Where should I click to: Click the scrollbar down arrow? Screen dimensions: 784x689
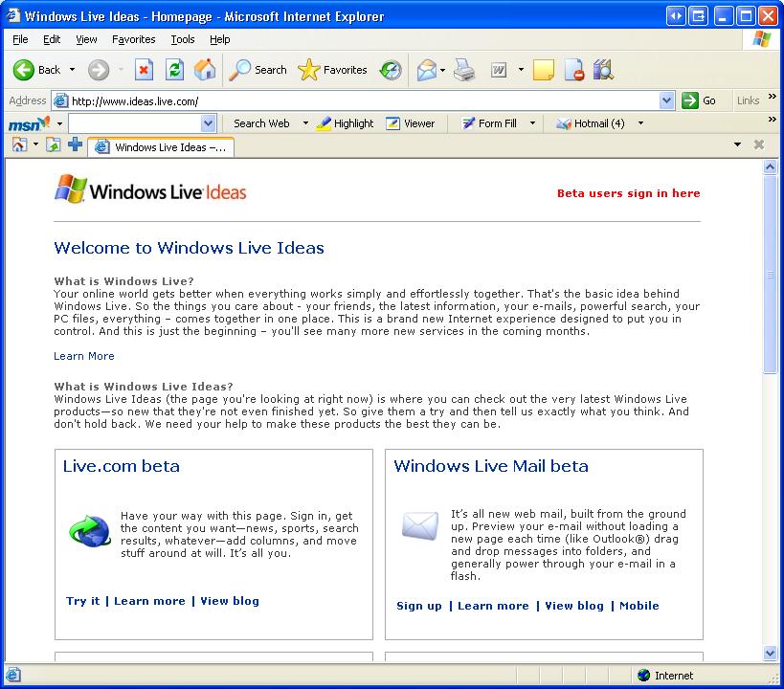(770, 653)
